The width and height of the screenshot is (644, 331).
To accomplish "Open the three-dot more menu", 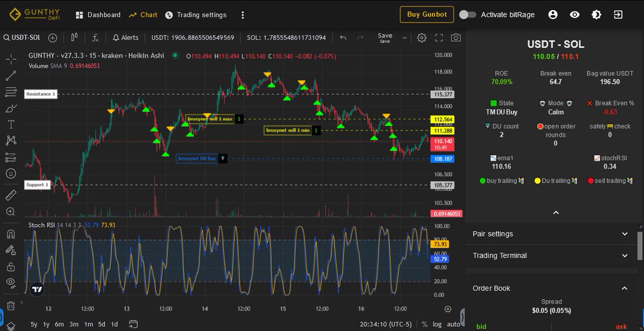I will [243, 15].
